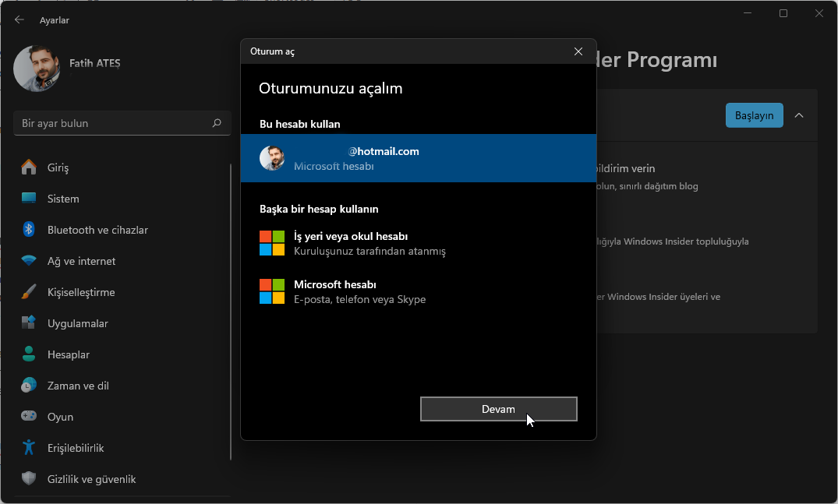Open Ağ ve internet Wi-Fi icon

[29, 261]
